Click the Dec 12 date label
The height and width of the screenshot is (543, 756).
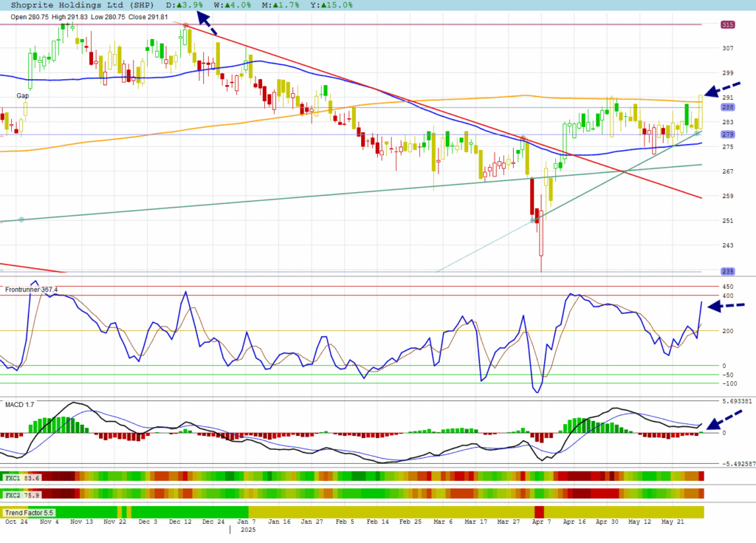click(x=180, y=522)
